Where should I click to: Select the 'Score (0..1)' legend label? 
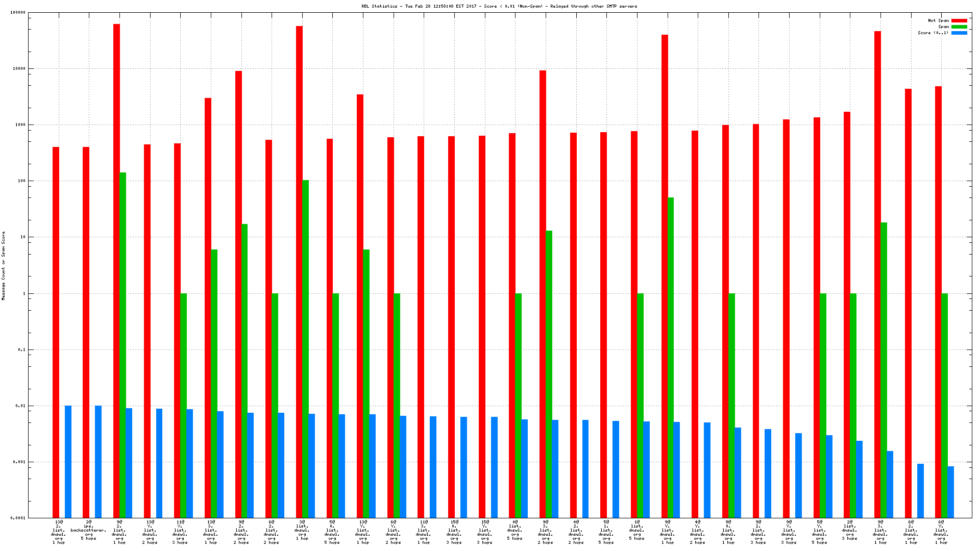(x=933, y=33)
